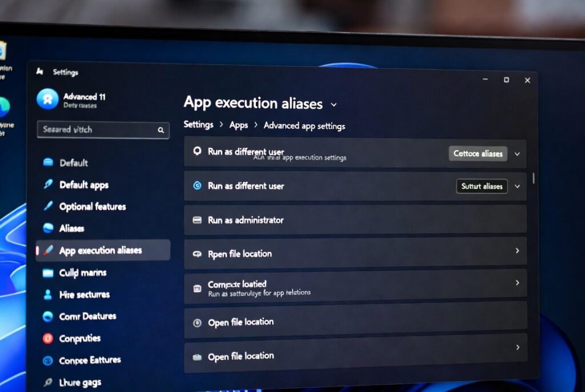The image size is (585, 392).
Task: Select Comr Deatures in the sidebar
Action: [87, 316]
